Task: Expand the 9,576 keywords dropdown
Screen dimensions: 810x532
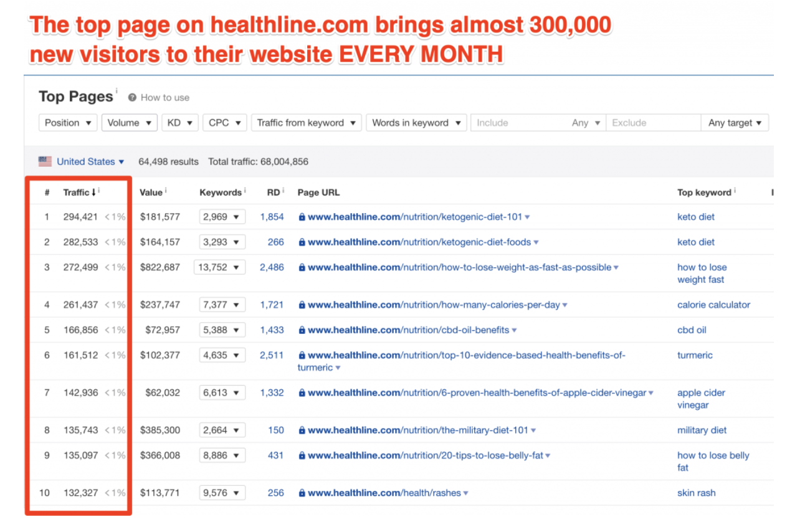Action: [x=222, y=493]
